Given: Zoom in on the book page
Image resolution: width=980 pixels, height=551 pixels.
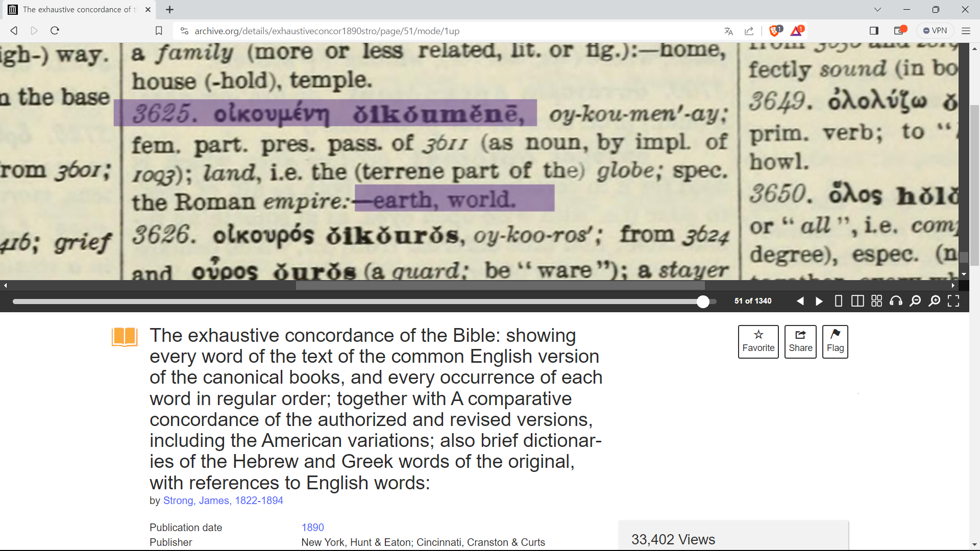Looking at the screenshot, I should point(934,301).
